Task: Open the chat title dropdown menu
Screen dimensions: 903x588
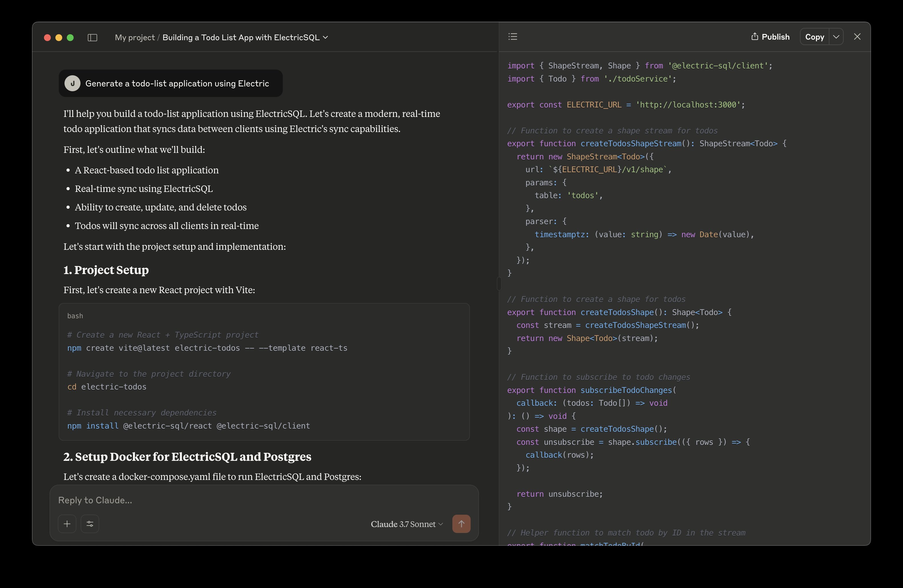Action: (325, 38)
